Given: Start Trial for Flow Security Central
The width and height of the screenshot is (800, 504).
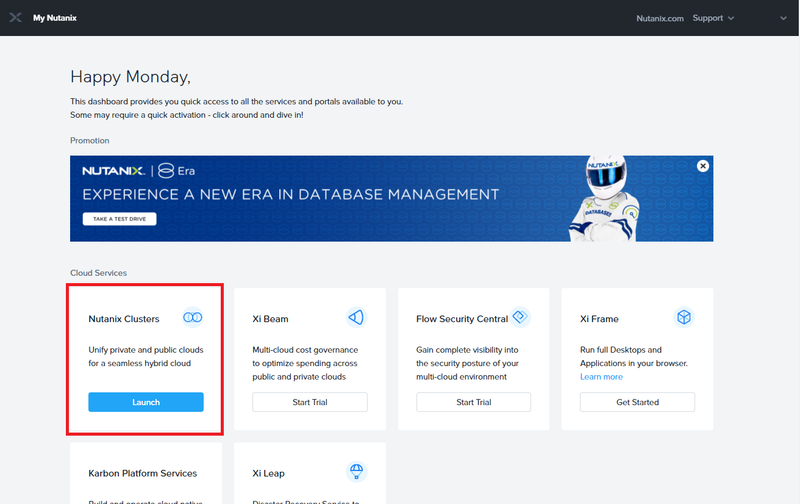Looking at the screenshot, I should point(473,402).
